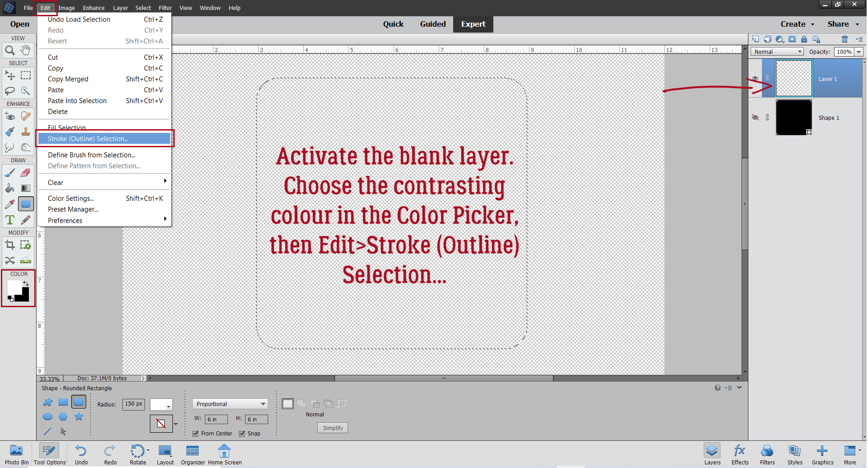Toggle the Snap checkbox
Viewport: 868px width, 468px height.
pos(242,434)
